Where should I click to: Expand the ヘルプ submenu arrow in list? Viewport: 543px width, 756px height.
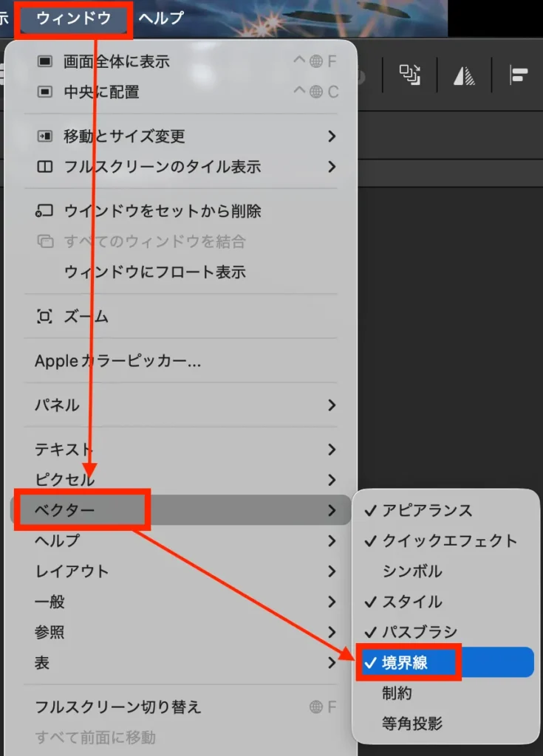click(x=332, y=540)
